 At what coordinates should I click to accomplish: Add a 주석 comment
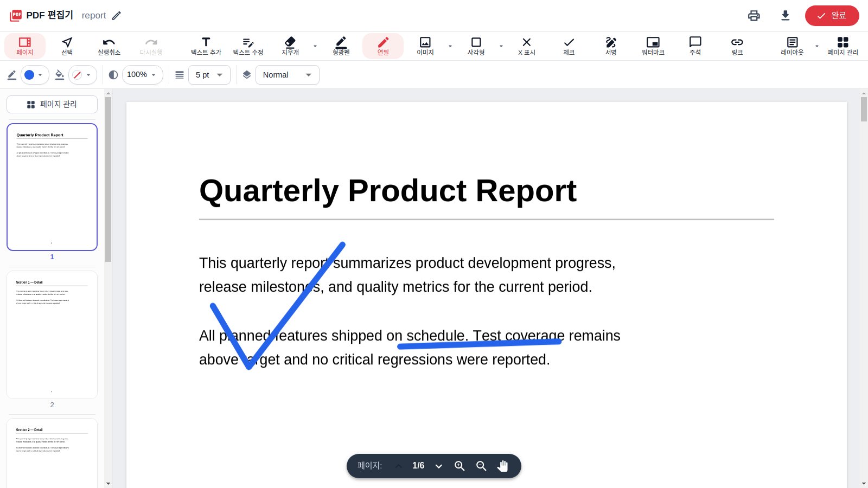695,46
